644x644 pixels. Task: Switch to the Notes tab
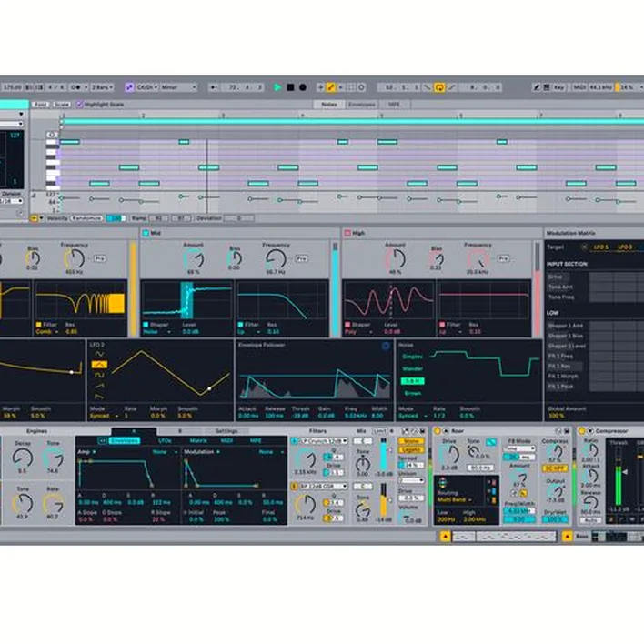pyautogui.click(x=328, y=105)
